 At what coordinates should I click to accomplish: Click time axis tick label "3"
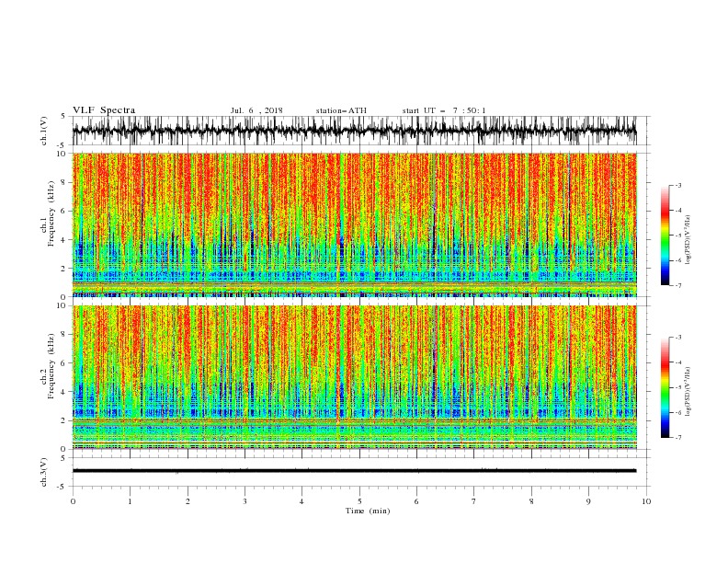(245, 501)
